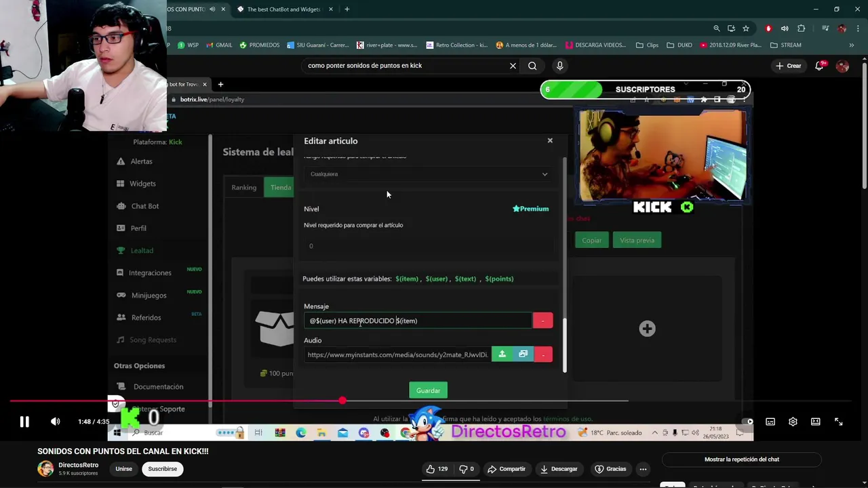This screenshot has height=488, width=868.
Task: Clear the YouTube search box text
Action: coord(513,66)
